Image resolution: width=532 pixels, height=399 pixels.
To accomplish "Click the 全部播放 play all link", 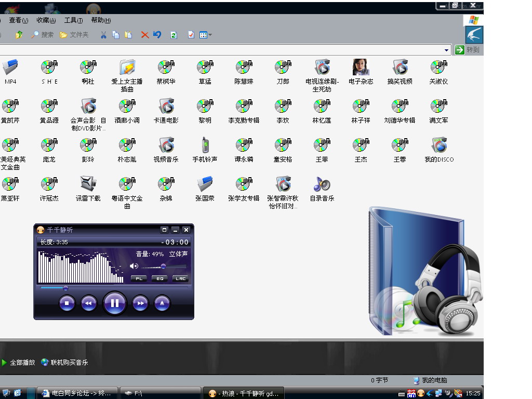I will click(x=22, y=363).
